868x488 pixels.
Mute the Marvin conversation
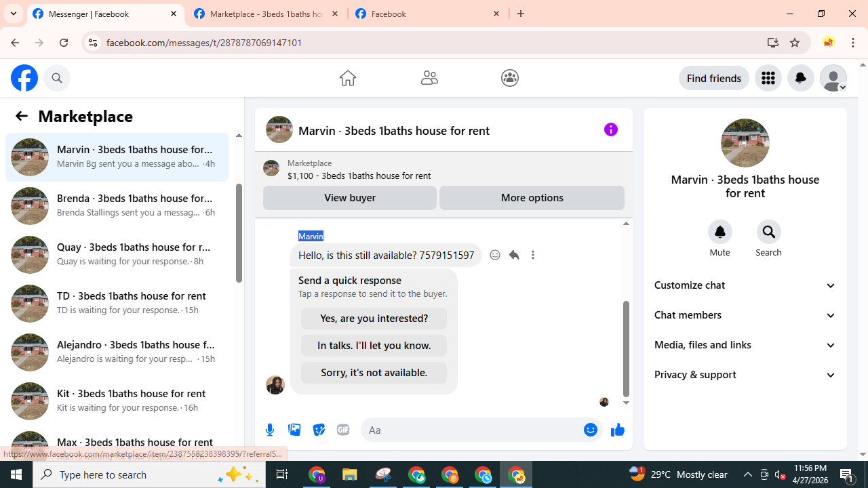click(720, 232)
